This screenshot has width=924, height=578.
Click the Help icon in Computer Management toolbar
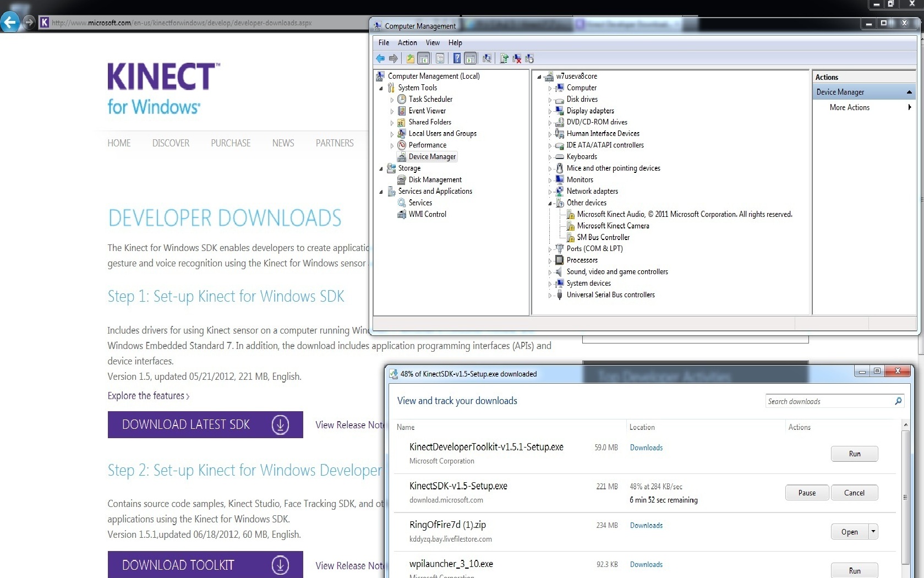coord(457,58)
